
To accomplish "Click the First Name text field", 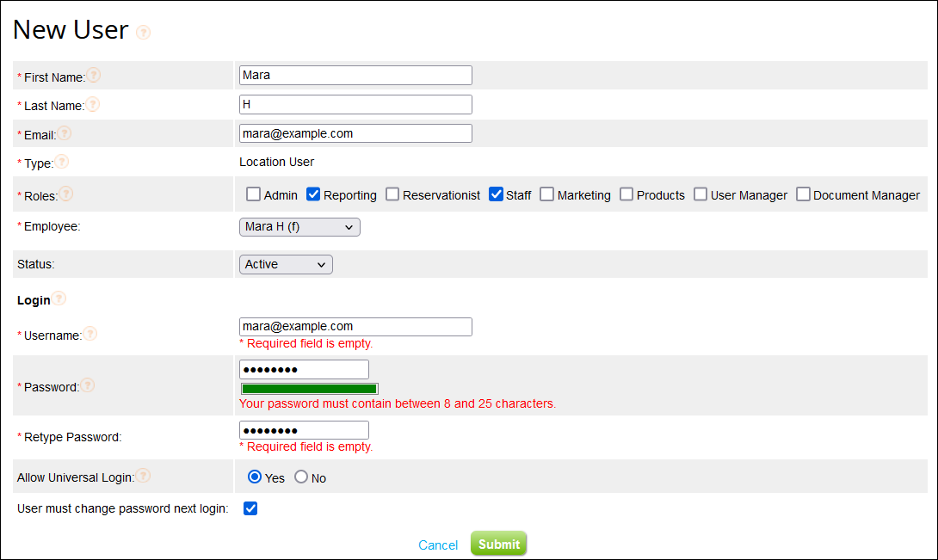I will click(x=355, y=75).
